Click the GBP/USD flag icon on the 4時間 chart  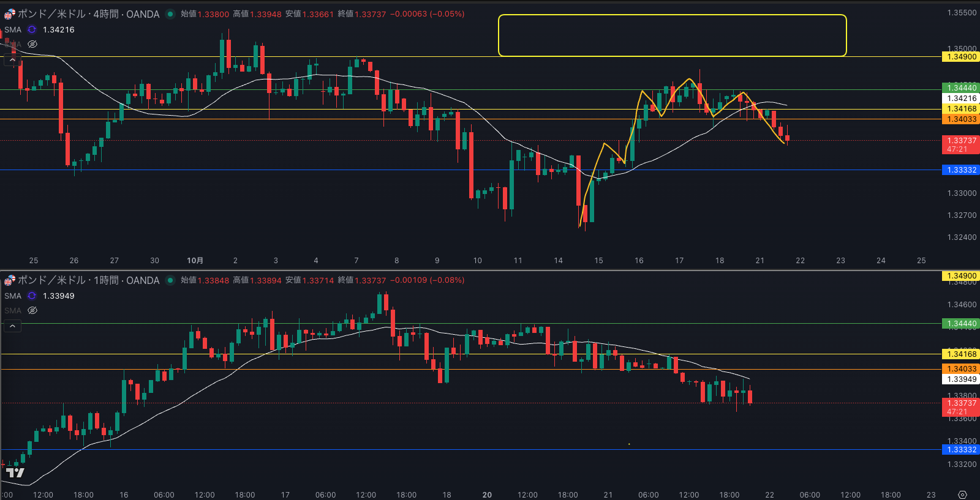pos(10,14)
